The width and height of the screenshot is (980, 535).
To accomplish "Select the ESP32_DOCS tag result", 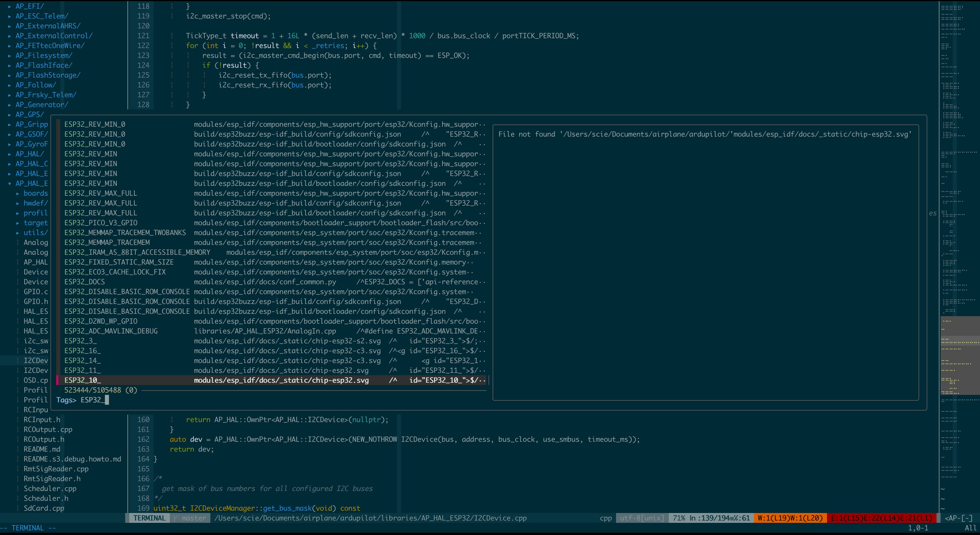I will tap(272, 282).
